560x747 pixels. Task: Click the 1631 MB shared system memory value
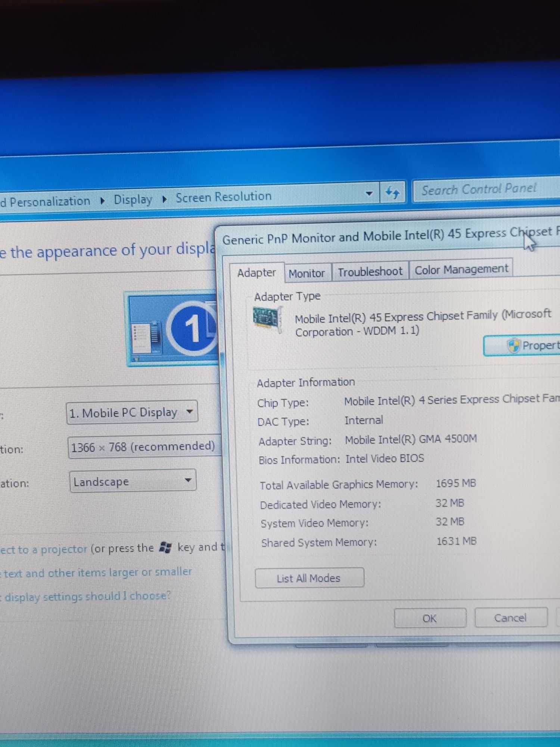pos(457,541)
